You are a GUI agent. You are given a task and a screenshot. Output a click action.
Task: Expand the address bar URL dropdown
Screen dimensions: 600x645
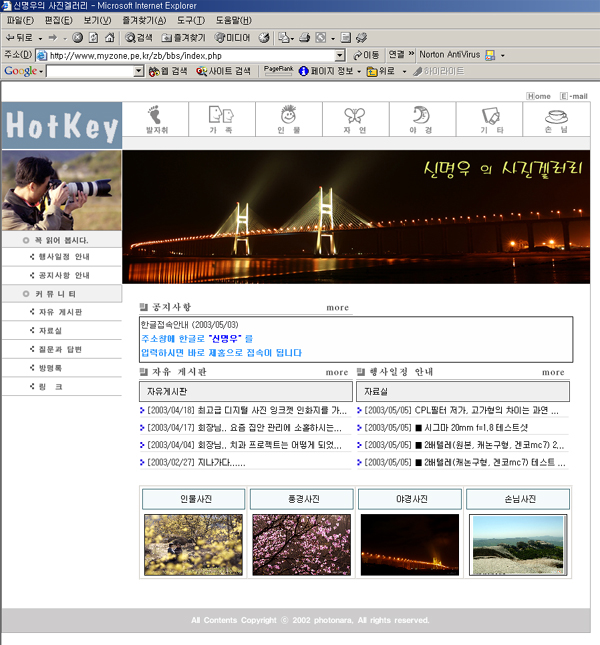click(x=340, y=55)
